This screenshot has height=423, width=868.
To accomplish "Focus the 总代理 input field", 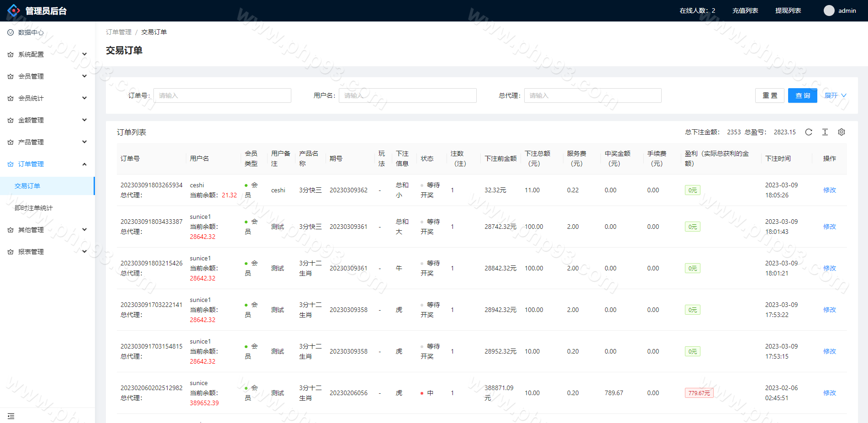I will coord(592,95).
